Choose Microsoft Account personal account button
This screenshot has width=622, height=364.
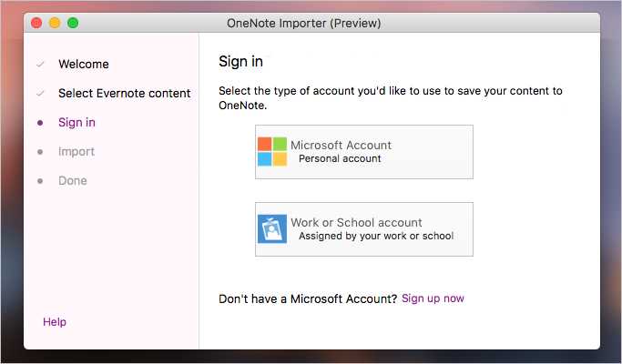364,152
